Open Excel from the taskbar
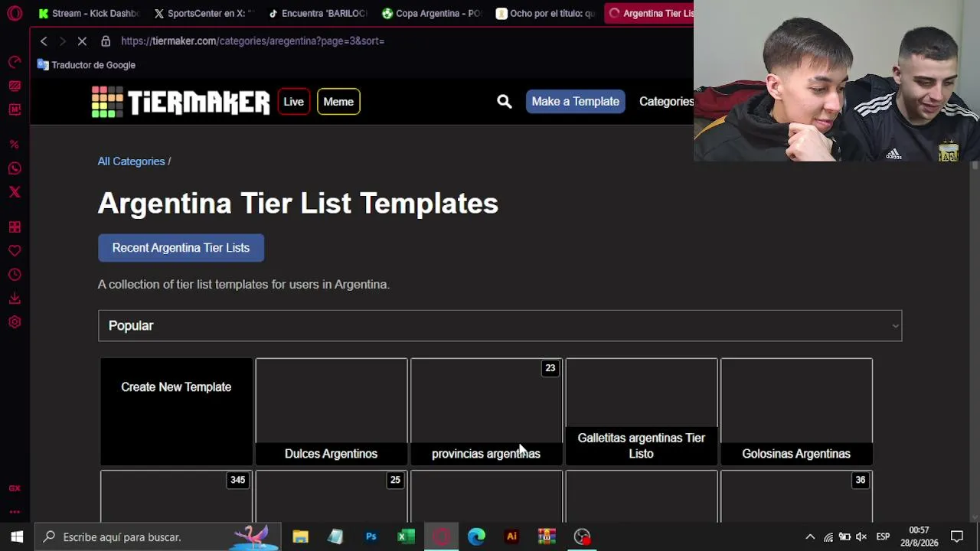The width and height of the screenshot is (980, 551). (x=406, y=536)
